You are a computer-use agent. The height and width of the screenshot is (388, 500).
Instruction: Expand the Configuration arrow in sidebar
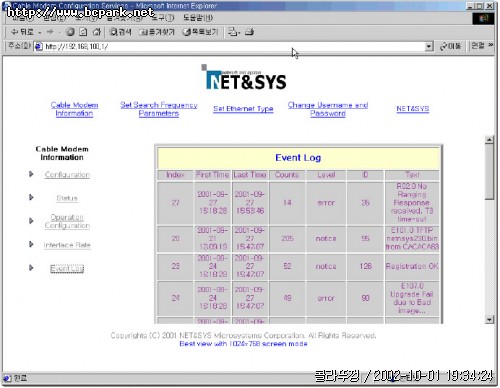31,174
